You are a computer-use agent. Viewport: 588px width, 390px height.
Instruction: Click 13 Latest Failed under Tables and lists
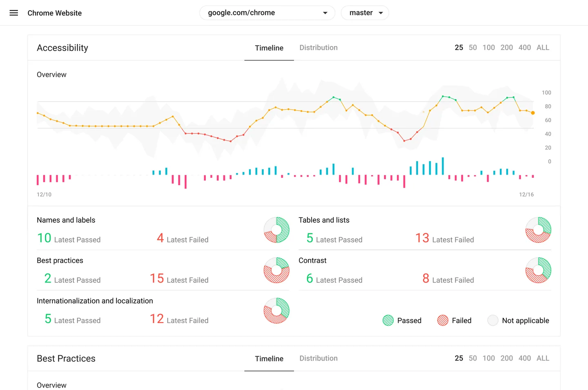click(x=445, y=238)
